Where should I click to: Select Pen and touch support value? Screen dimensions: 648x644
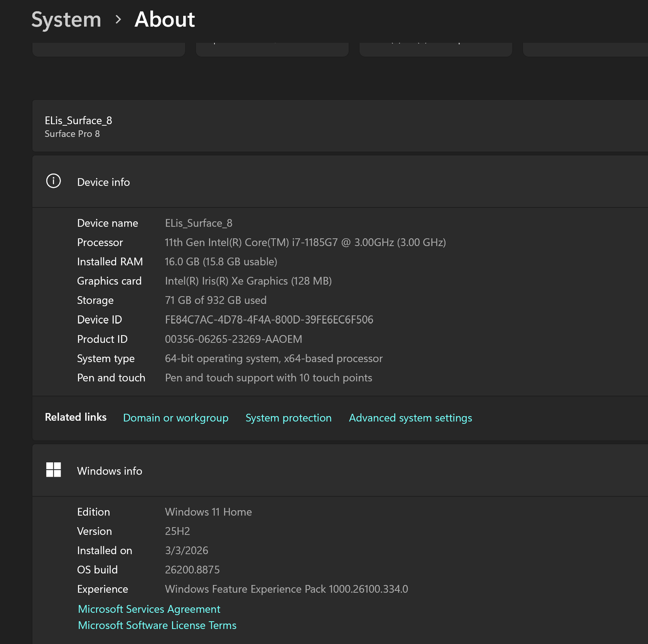(268, 378)
